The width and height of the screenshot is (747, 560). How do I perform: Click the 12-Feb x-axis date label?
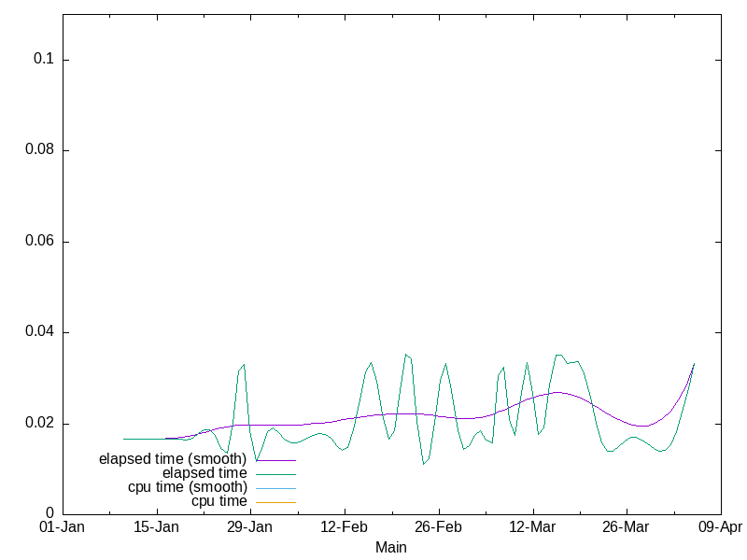tap(344, 528)
